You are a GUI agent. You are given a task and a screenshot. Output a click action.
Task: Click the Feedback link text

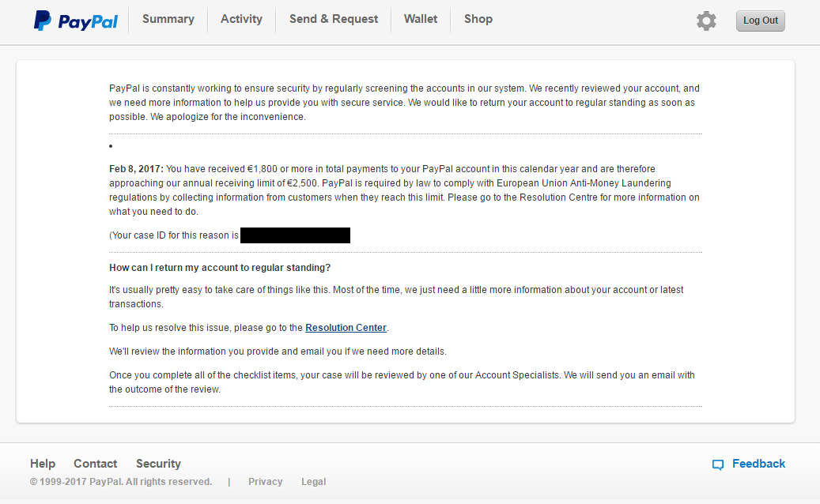758,464
